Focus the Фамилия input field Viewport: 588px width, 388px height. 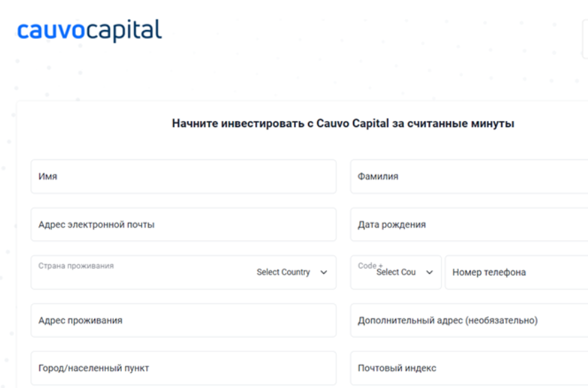[469, 176]
